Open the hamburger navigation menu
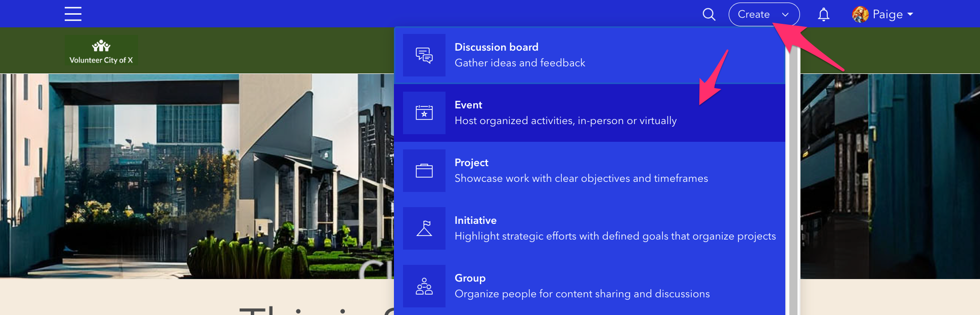The width and height of the screenshot is (980, 315). 73,14
